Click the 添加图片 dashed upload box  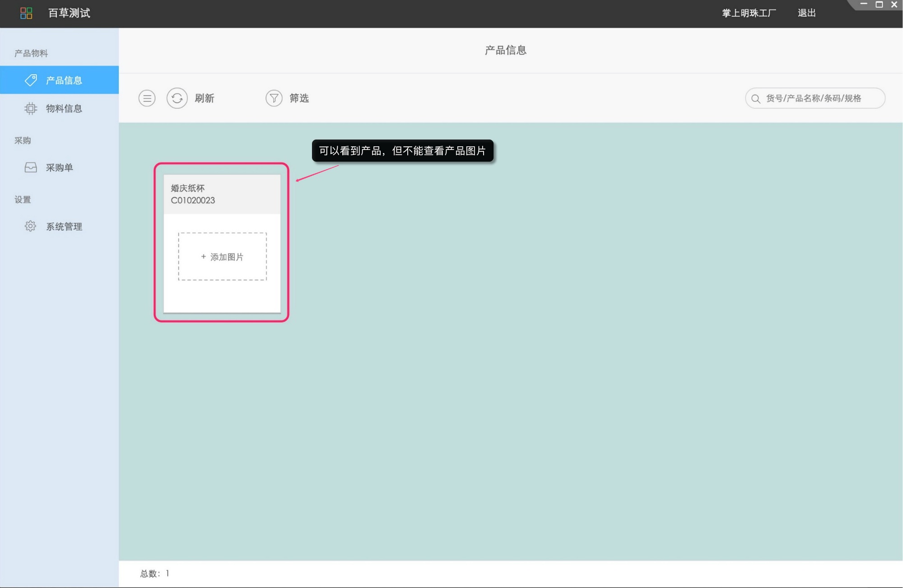coord(222,257)
